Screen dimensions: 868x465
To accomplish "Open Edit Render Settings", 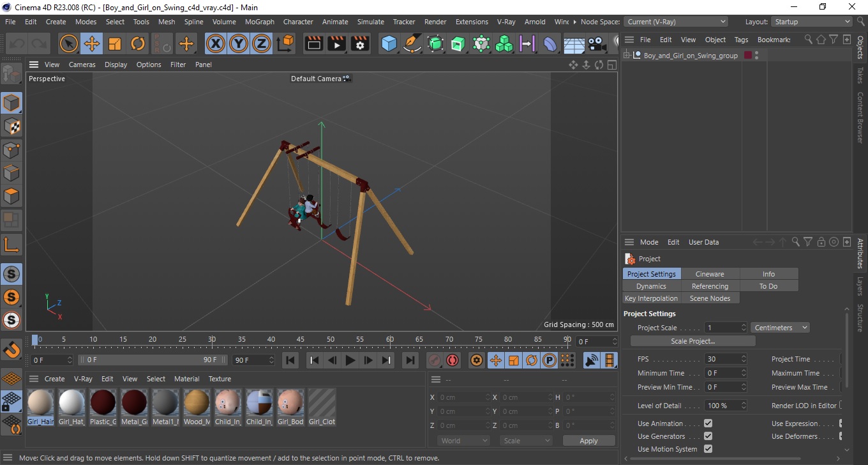I will coord(360,43).
